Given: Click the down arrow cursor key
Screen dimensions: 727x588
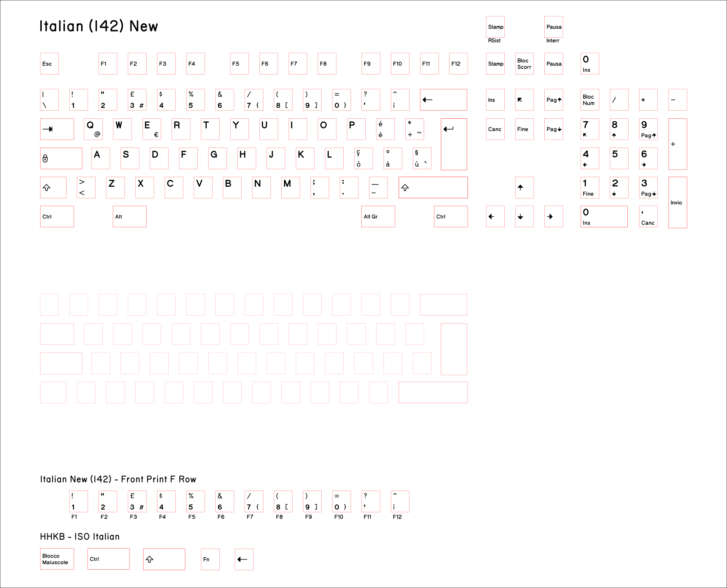Looking at the screenshot, I should point(524,216).
